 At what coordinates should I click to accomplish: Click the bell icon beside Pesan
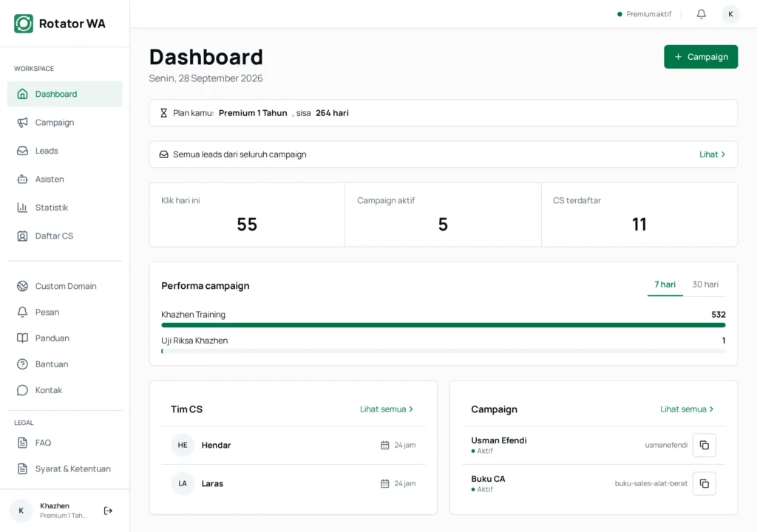(22, 312)
